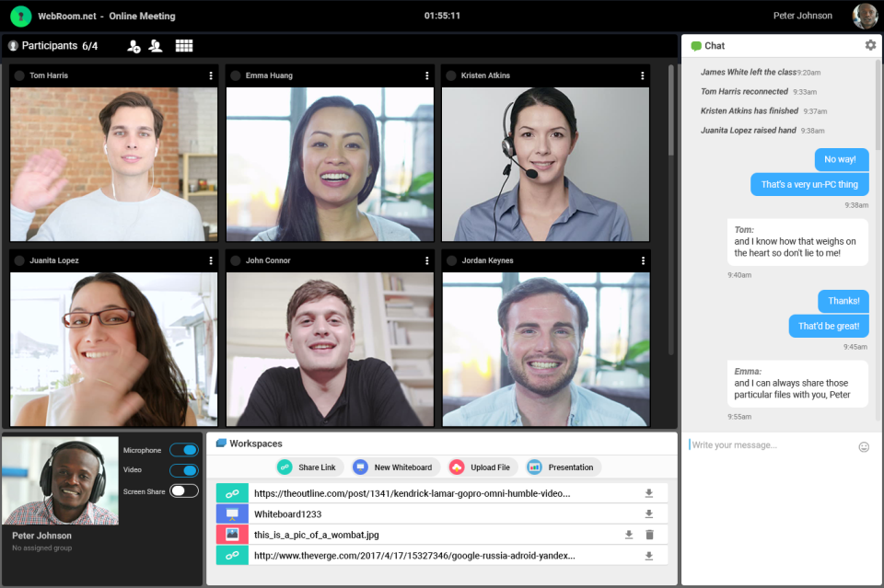The image size is (884, 588).
Task: Open the emoji picker in chat
Action: pos(864,446)
